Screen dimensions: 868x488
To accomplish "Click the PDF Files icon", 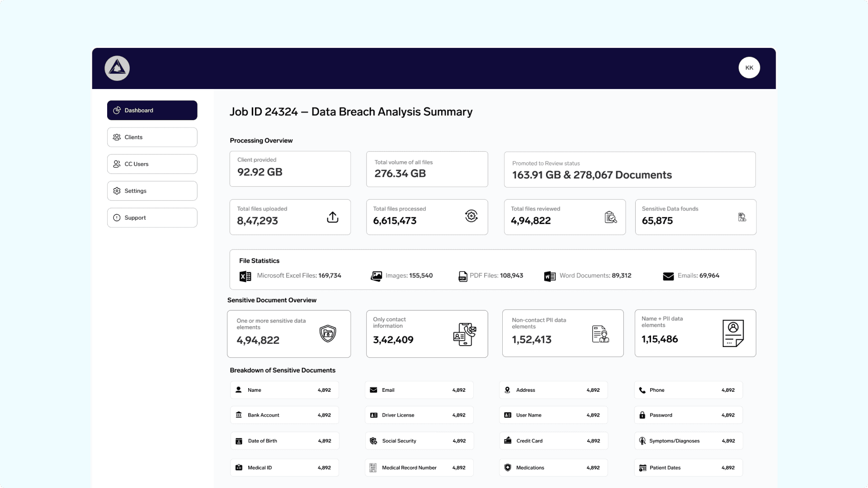I will coord(462,276).
